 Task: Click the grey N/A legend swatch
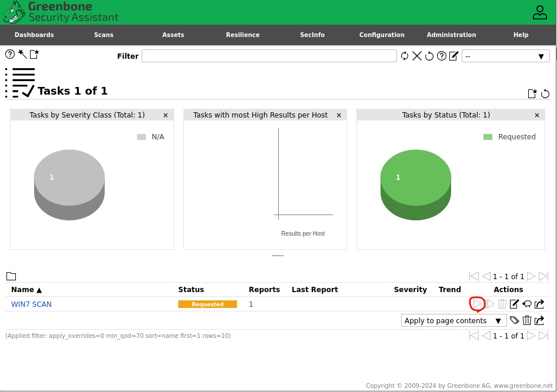coord(141,137)
